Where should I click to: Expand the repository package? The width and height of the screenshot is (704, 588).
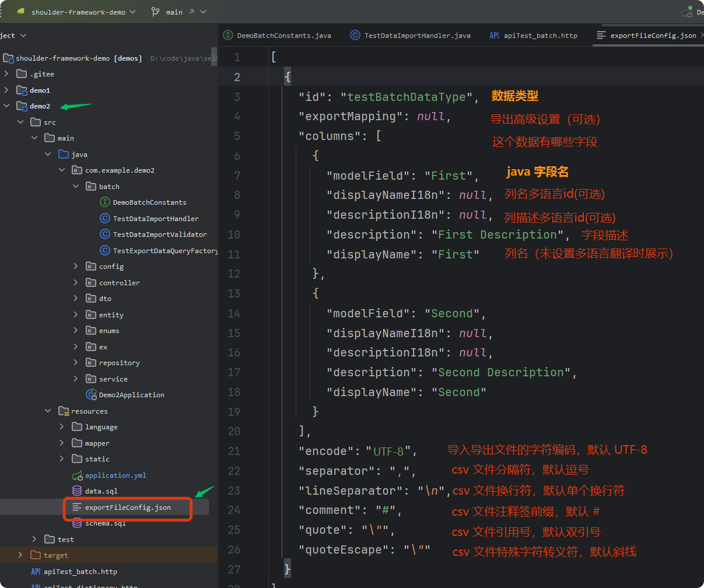(76, 363)
